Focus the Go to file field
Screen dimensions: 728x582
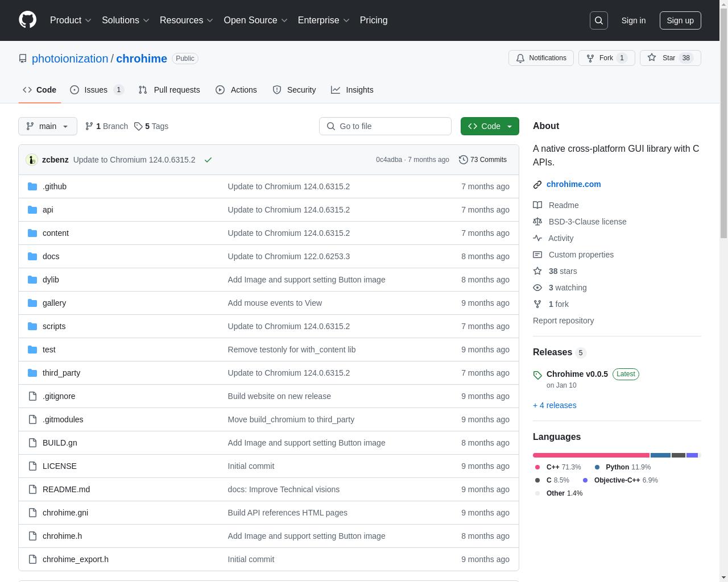click(x=385, y=126)
